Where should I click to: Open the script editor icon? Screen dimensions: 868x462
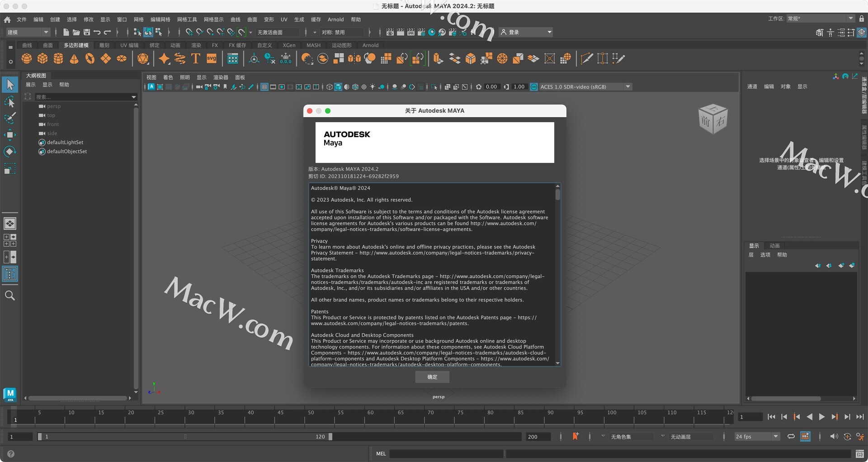point(860,453)
